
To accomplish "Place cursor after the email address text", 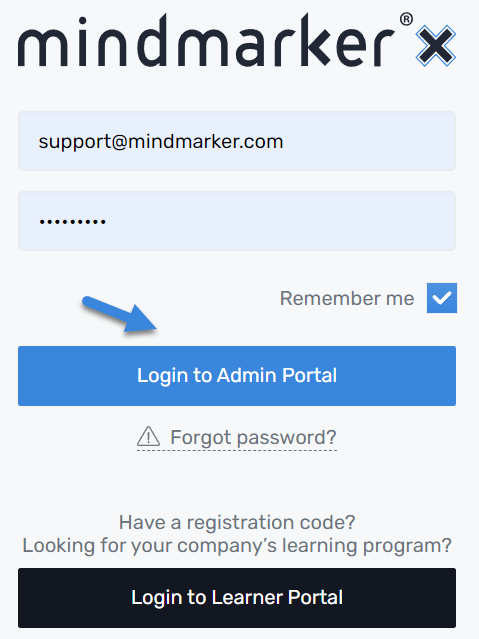I will tap(285, 141).
